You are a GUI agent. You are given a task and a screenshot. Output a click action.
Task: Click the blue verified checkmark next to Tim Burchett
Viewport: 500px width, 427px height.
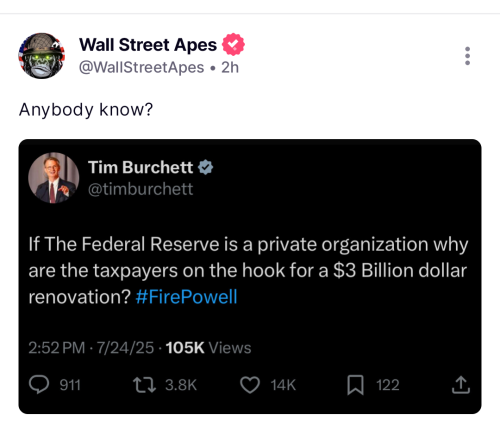pos(206,167)
